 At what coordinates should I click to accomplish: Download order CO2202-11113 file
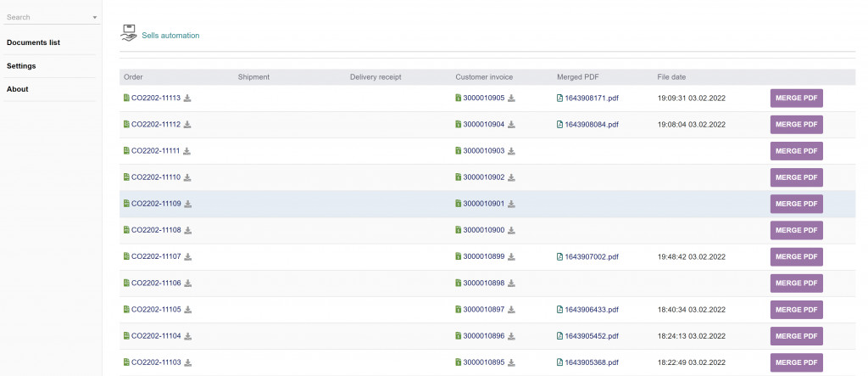[x=187, y=98]
